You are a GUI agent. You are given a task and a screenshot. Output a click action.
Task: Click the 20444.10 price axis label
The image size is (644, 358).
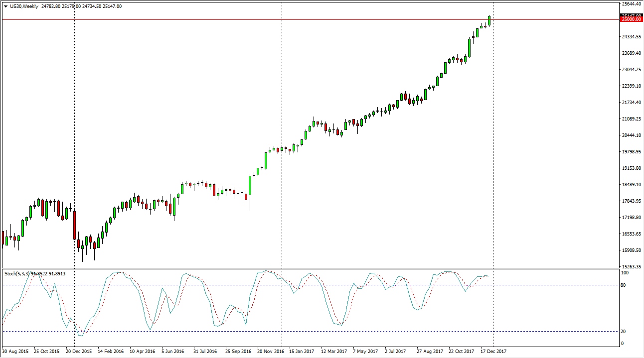(x=632, y=135)
